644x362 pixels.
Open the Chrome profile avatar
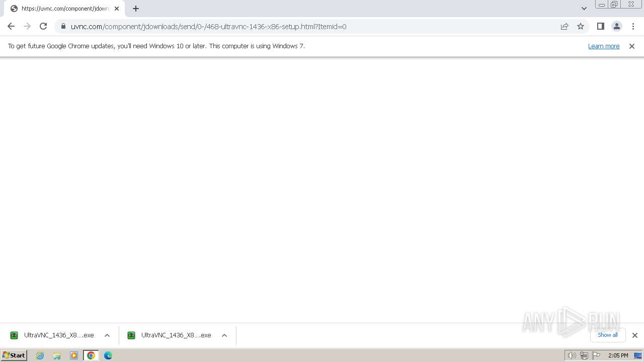pos(617,26)
